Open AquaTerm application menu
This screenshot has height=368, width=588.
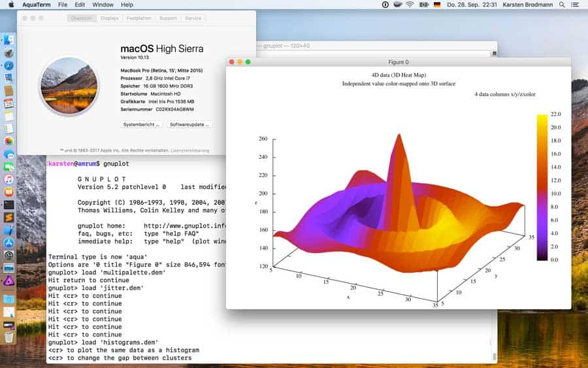pos(37,5)
